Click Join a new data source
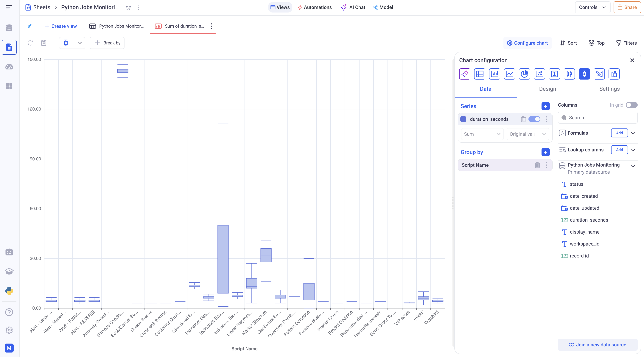This screenshot has width=644, height=357. pyautogui.click(x=598, y=344)
